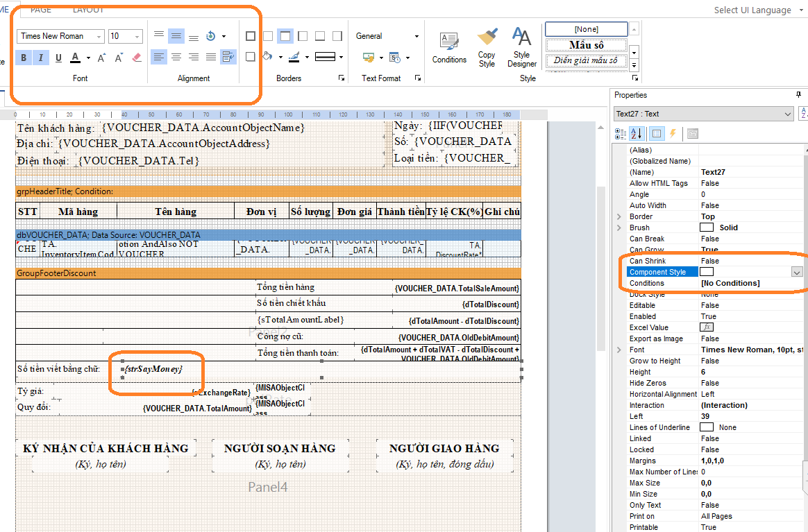Click the shadow border icon
This screenshot has height=532, width=808.
tap(251, 57)
